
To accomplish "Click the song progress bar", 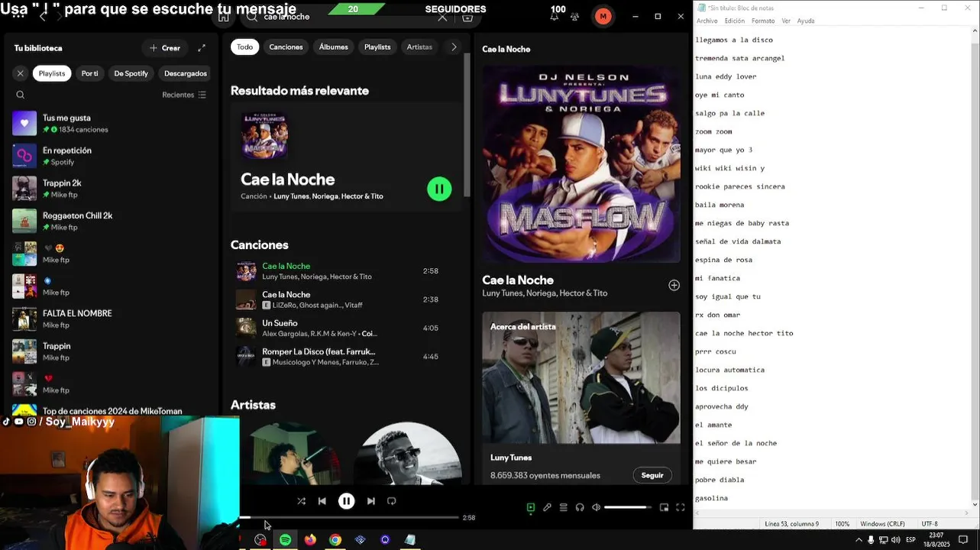I will click(x=349, y=518).
